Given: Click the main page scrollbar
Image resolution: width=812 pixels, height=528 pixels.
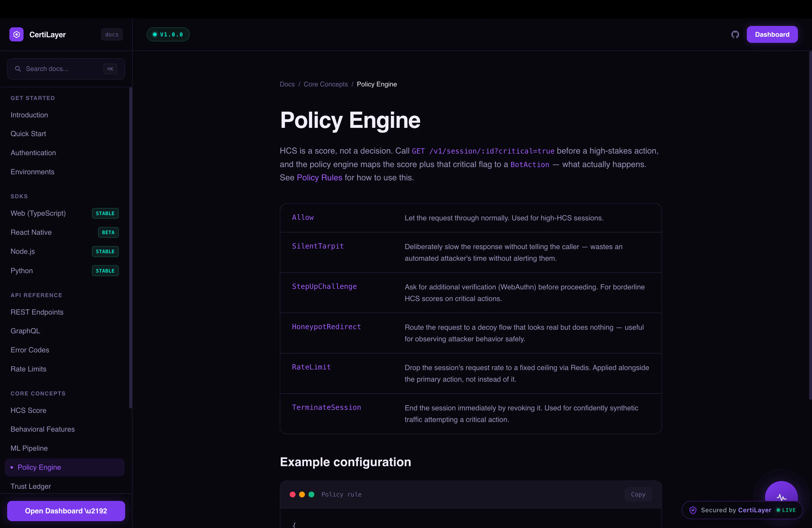Looking at the screenshot, I should pos(810,225).
